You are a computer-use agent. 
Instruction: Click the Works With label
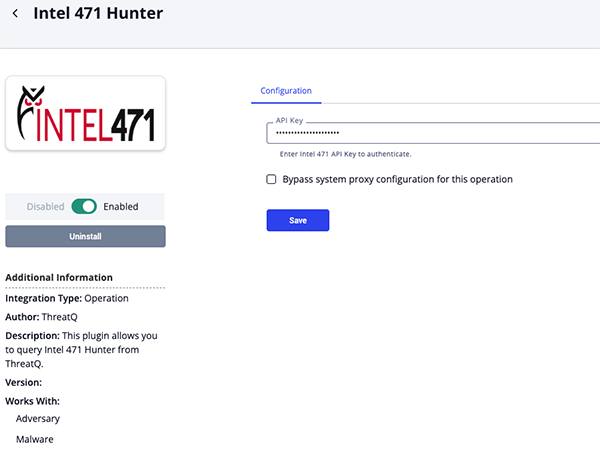coord(32,400)
